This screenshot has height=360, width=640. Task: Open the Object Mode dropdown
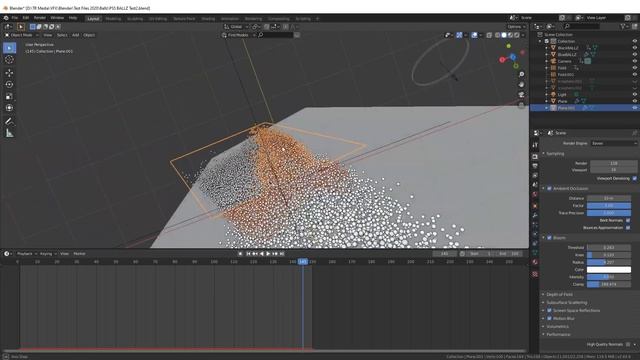[21, 35]
